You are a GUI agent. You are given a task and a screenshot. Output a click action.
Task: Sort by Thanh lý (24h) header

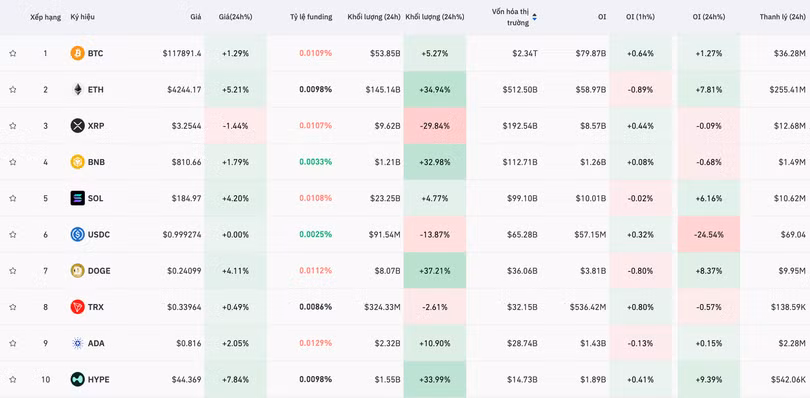click(x=783, y=17)
